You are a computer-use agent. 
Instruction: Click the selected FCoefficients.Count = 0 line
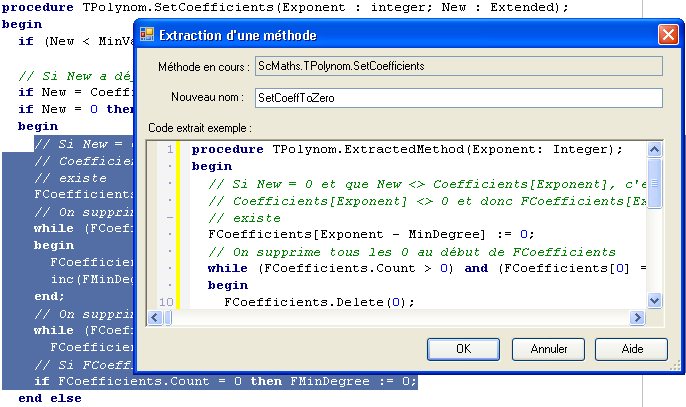[x=225, y=381]
